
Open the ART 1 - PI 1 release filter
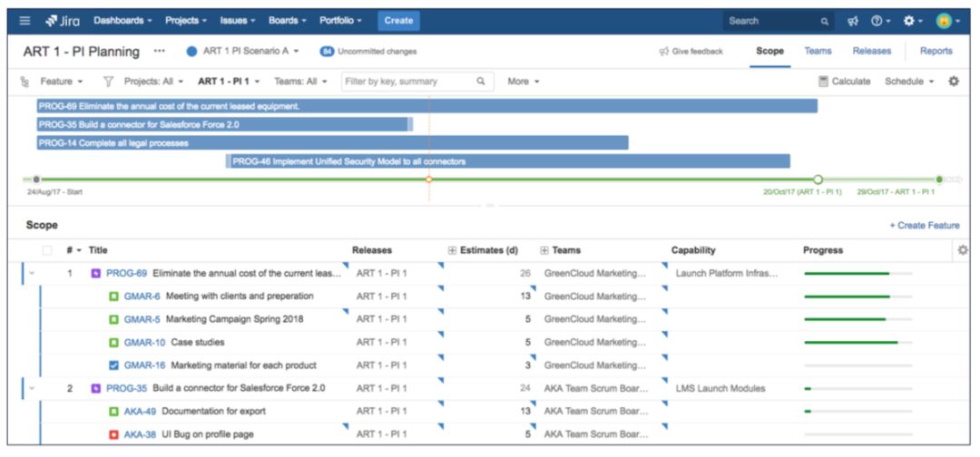point(229,82)
